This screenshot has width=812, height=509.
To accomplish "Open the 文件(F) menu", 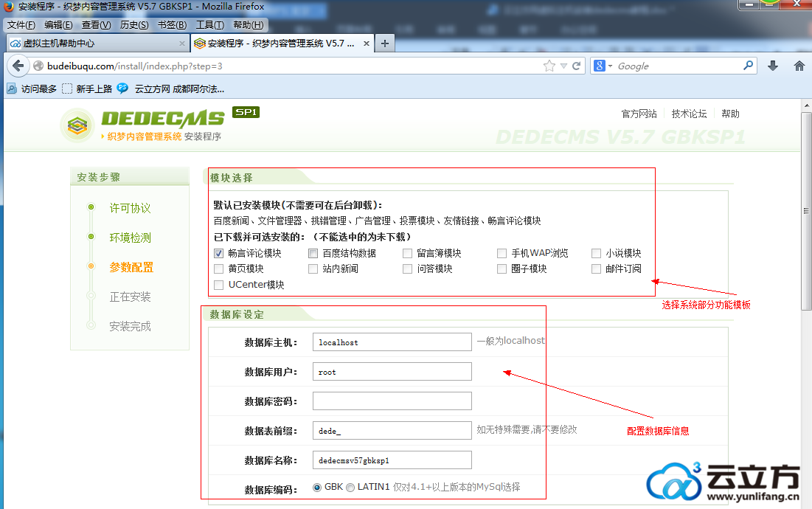I will tap(21, 25).
